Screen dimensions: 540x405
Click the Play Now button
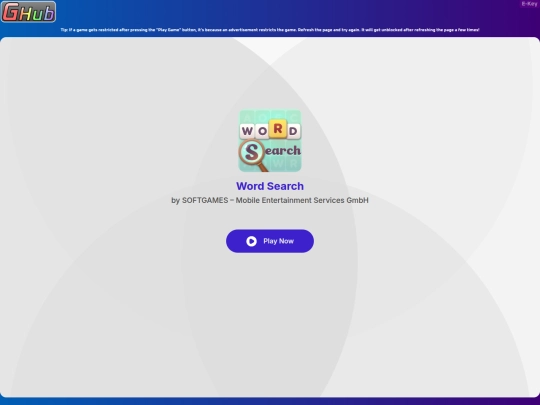pos(270,241)
